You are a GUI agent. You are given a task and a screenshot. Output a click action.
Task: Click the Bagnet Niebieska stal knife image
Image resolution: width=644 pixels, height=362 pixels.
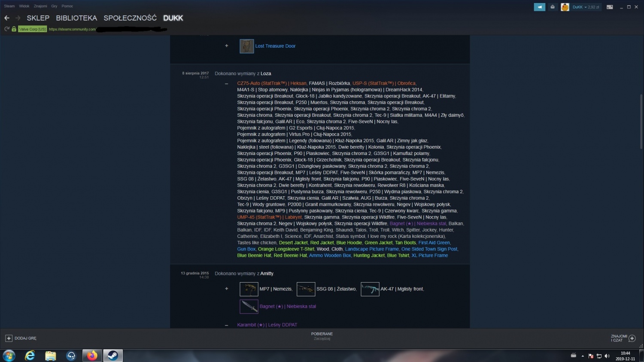249,307
